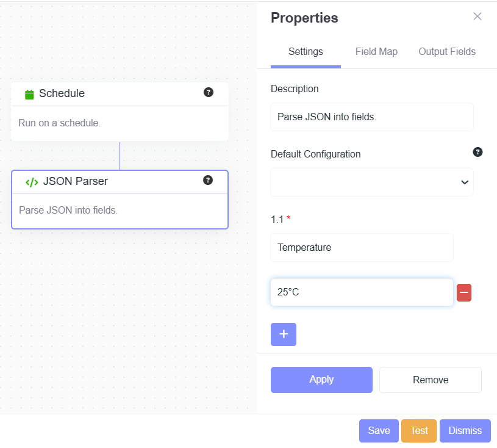Add a new field with plus button

[284, 334]
